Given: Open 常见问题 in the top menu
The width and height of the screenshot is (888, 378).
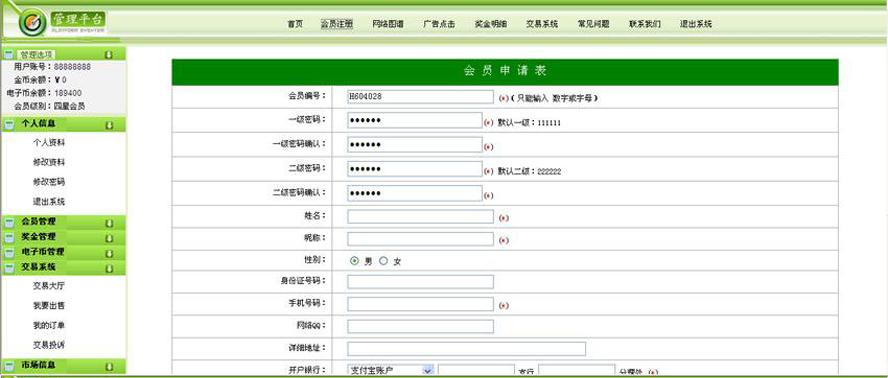Looking at the screenshot, I should coord(594,24).
